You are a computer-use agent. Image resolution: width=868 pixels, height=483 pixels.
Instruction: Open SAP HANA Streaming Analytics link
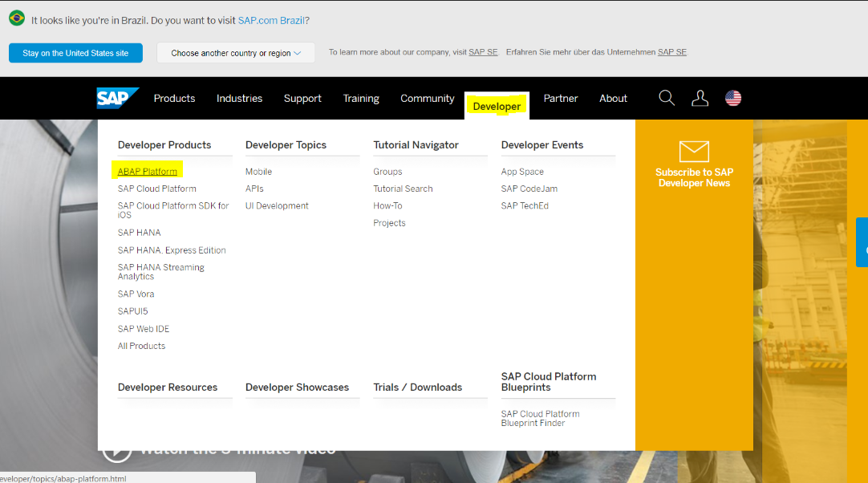click(x=161, y=272)
